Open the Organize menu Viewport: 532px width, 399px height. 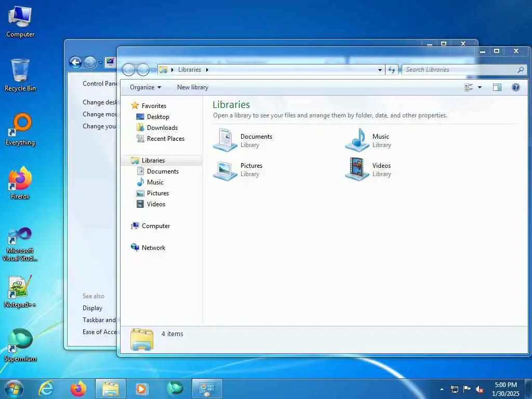click(145, 87)
